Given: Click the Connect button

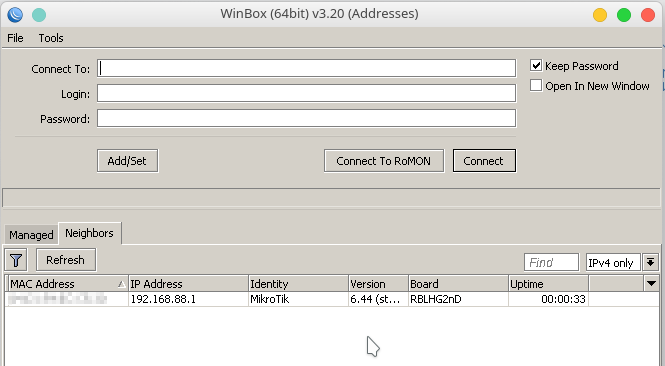Looking at the screenshot, I should 484,161.
